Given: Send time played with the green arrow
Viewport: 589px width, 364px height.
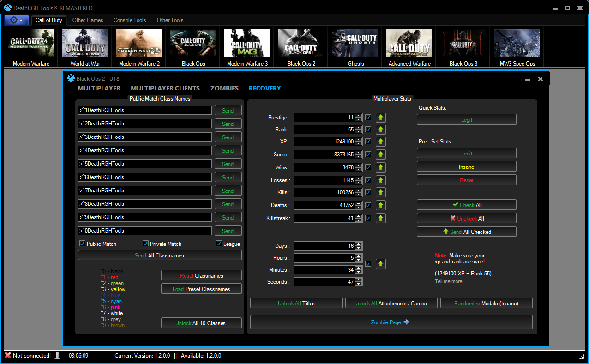Looking at the screenshot, I should tap(381, 264).
